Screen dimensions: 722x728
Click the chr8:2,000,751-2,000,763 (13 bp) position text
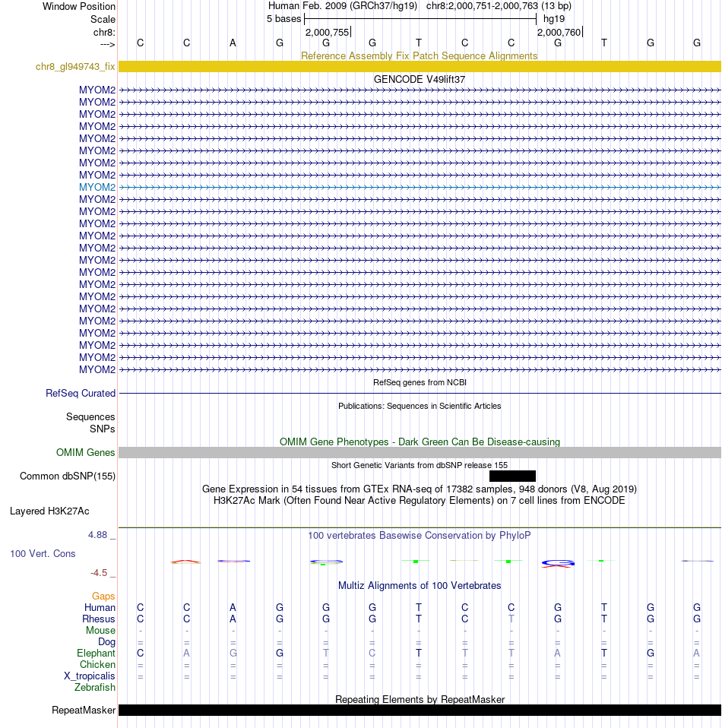click(499, 6)
